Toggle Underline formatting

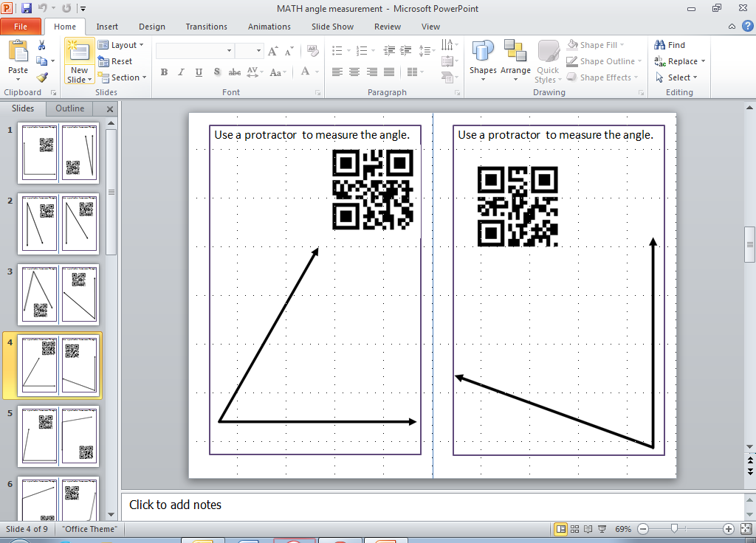[x=199, y=72]
